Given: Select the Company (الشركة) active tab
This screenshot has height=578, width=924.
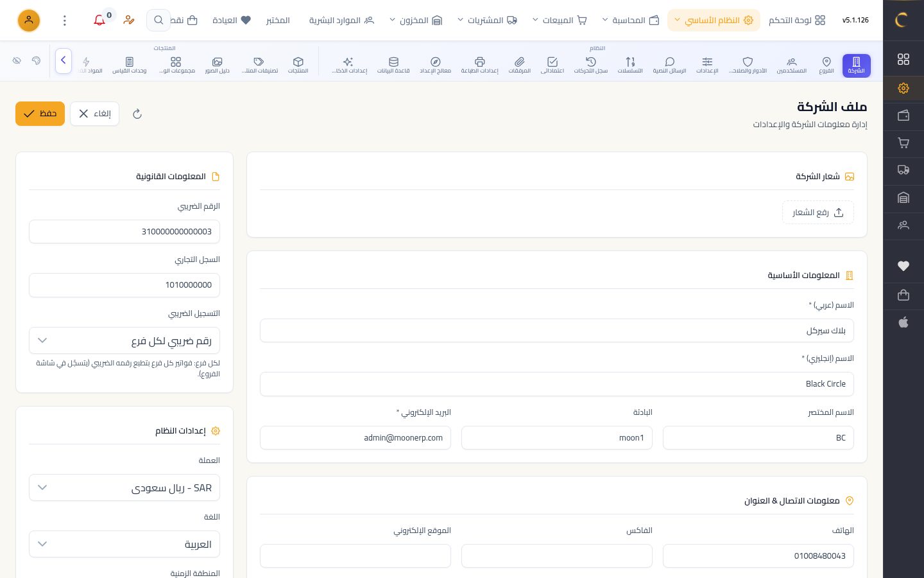Looking at the screenshot, I should (x=856, y=65).
